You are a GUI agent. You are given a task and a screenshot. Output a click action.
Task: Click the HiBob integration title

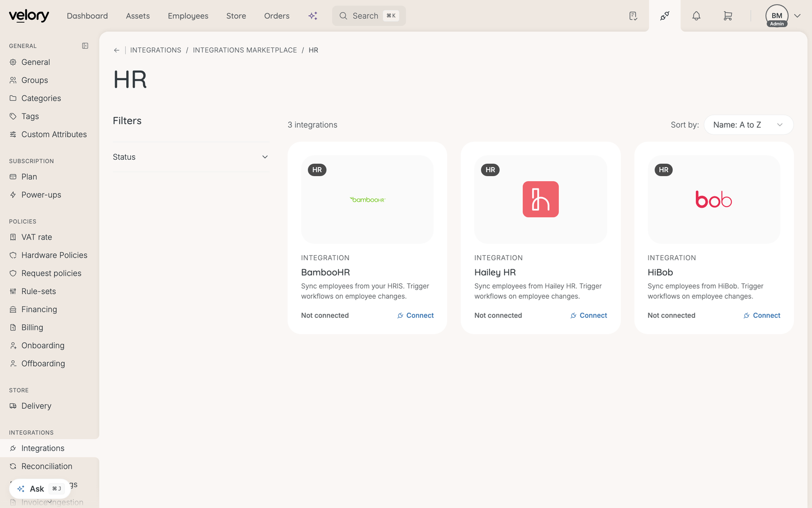pyautogui.click(x=660, y=272)
